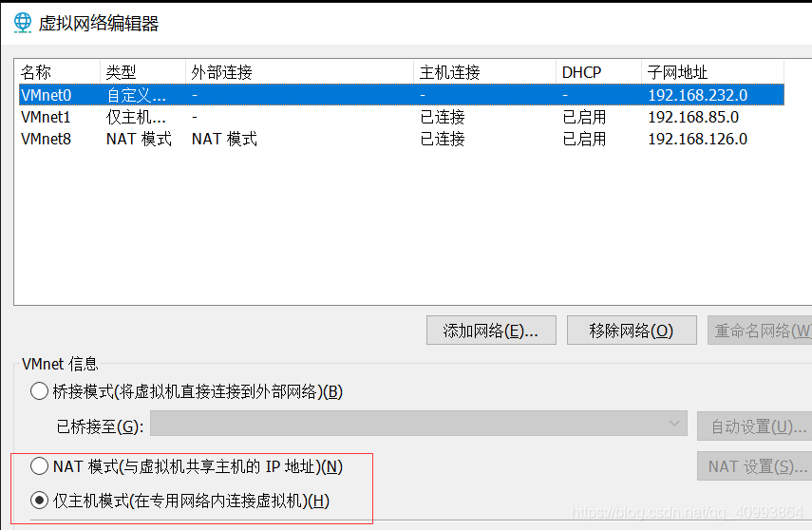The height and width of the screenshot is (530, 812).
Task: Select the VMnet0 network row
Action: pyautogui.click(x=402, y=95)
